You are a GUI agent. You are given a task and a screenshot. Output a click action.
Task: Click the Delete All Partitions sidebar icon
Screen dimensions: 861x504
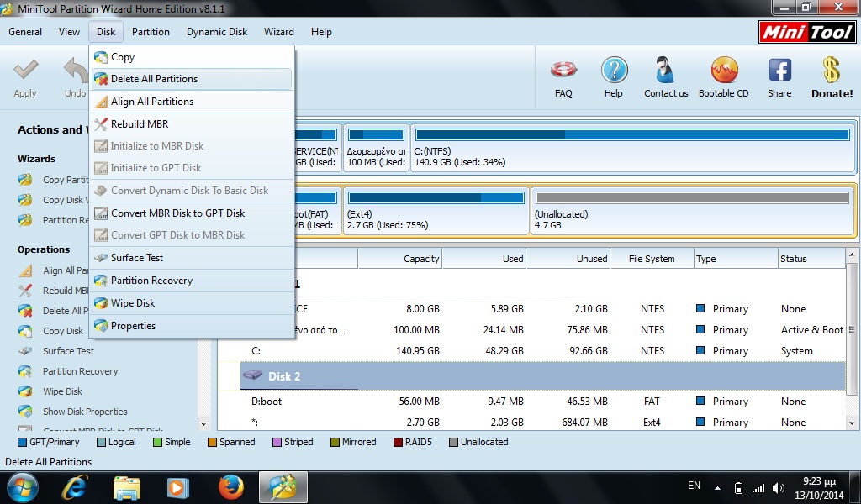click(x=25, y=311)
